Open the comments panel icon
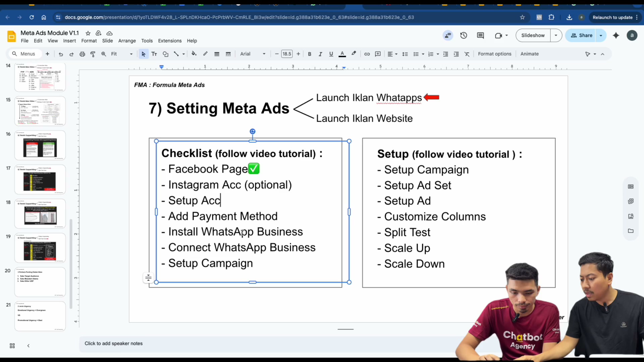 click(480, 35)
